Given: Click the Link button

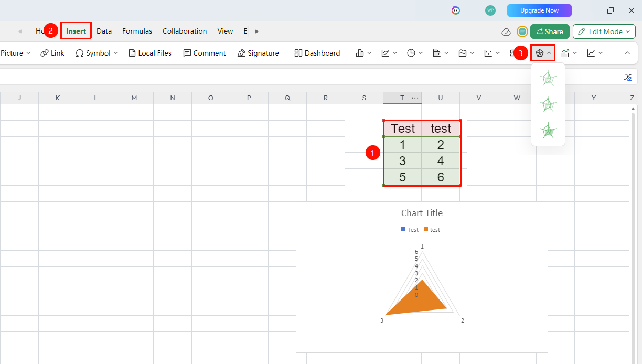Looking at the screenshot, I should tap(52, 53).
